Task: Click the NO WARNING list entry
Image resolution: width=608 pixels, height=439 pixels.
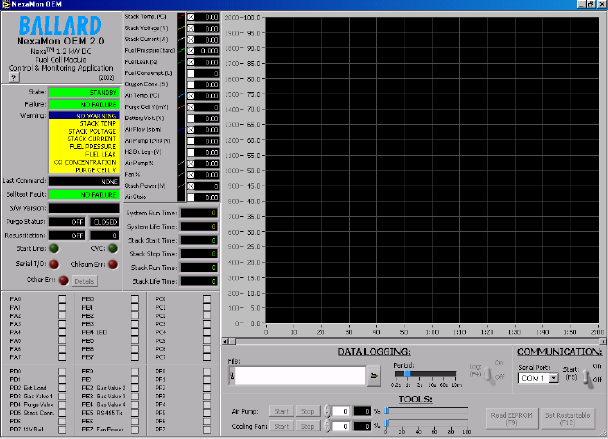Action: (x=84, y=116)
